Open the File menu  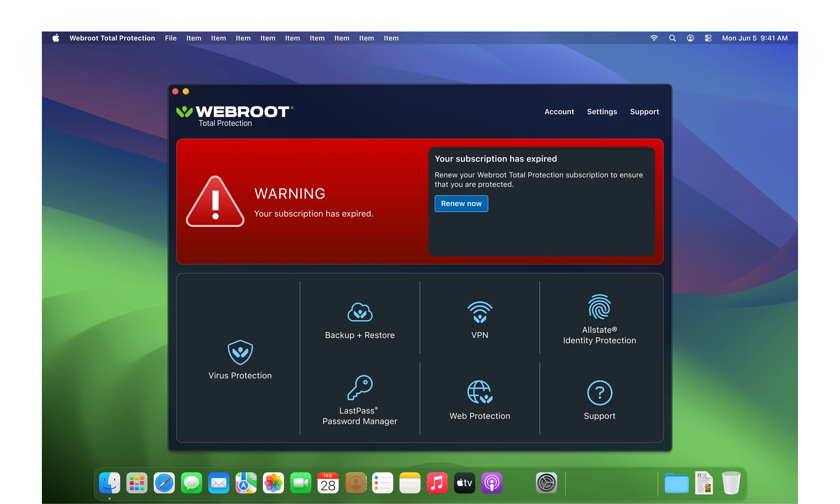(171, 38)
